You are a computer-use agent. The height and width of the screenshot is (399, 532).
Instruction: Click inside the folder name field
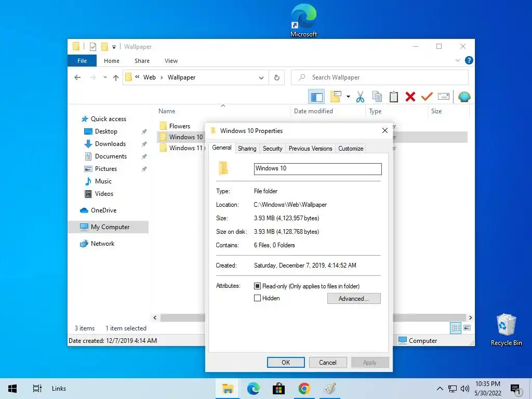(317, 169)
